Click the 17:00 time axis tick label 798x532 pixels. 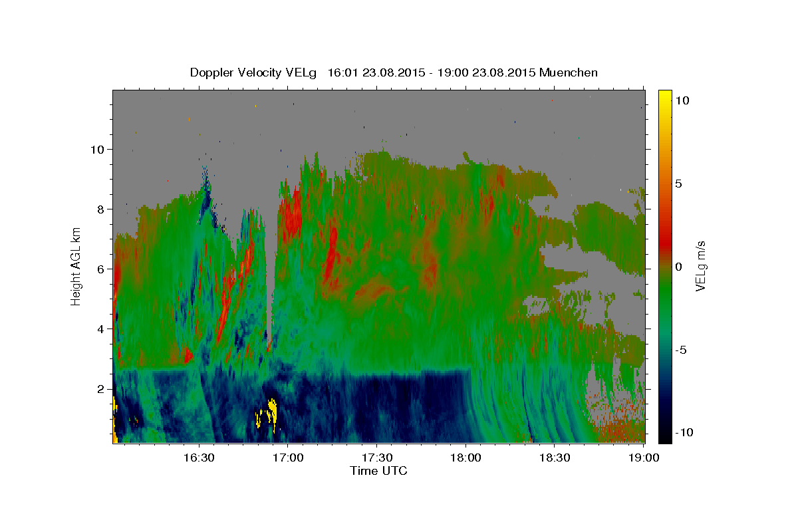point(288,458)
